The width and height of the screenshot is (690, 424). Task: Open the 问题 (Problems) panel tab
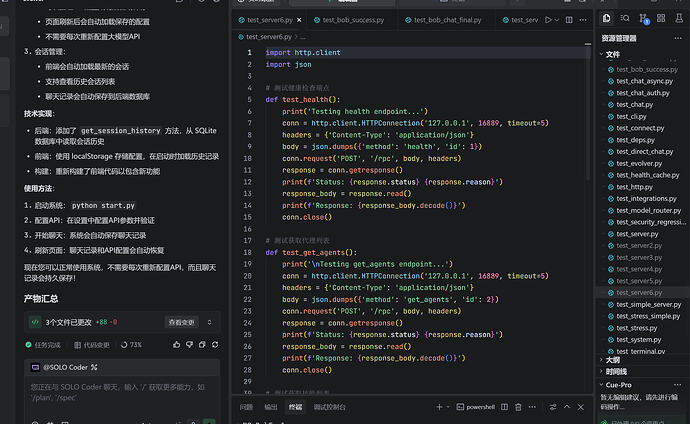[x=246, y=407]
